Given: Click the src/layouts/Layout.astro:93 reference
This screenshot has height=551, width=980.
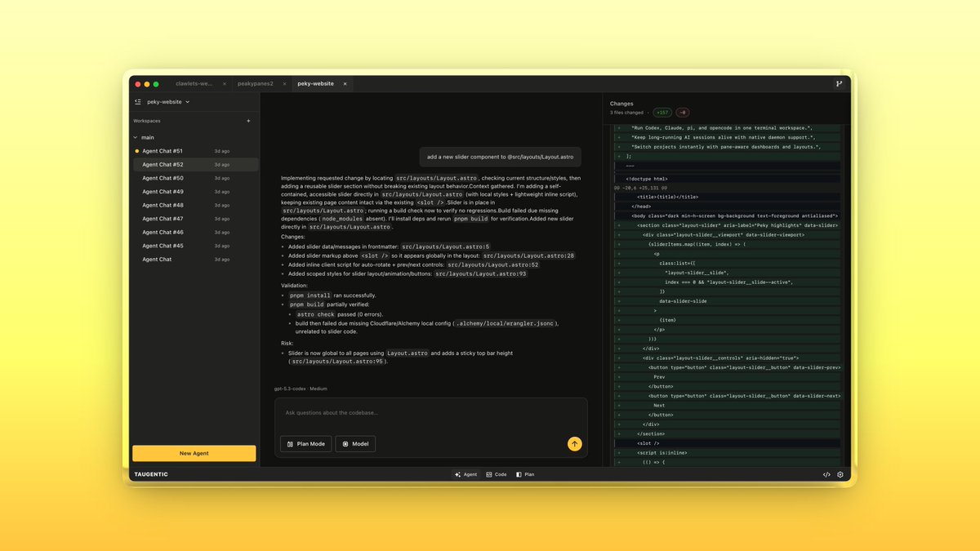Looking at the screenshot, I should (x=481, y=274).
